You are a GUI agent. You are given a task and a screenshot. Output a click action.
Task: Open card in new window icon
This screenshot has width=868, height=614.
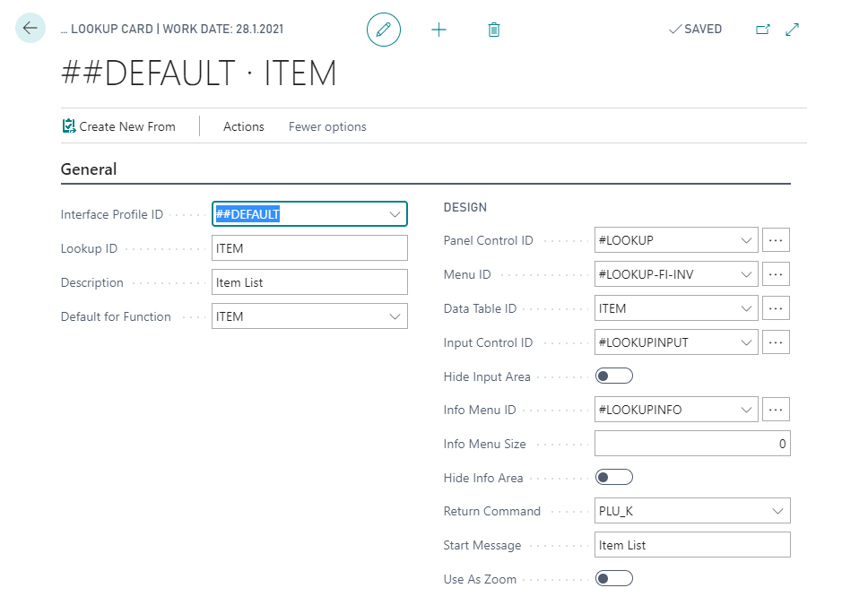tap(762, 30)
